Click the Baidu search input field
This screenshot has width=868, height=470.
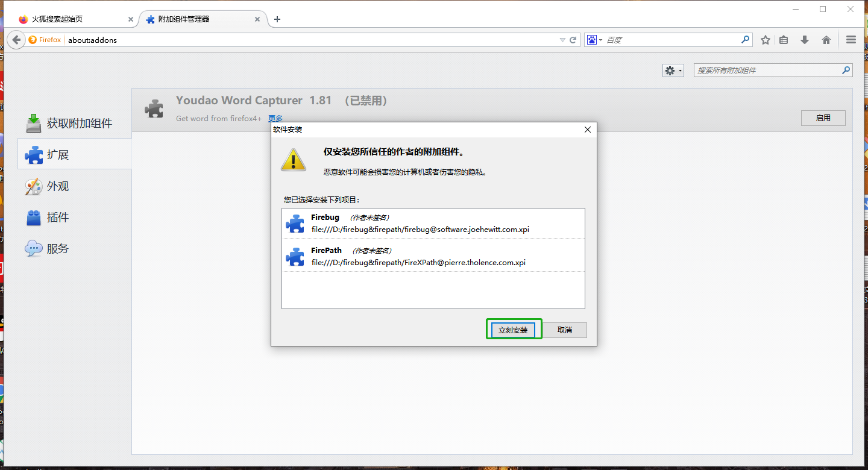pos(672,40)
